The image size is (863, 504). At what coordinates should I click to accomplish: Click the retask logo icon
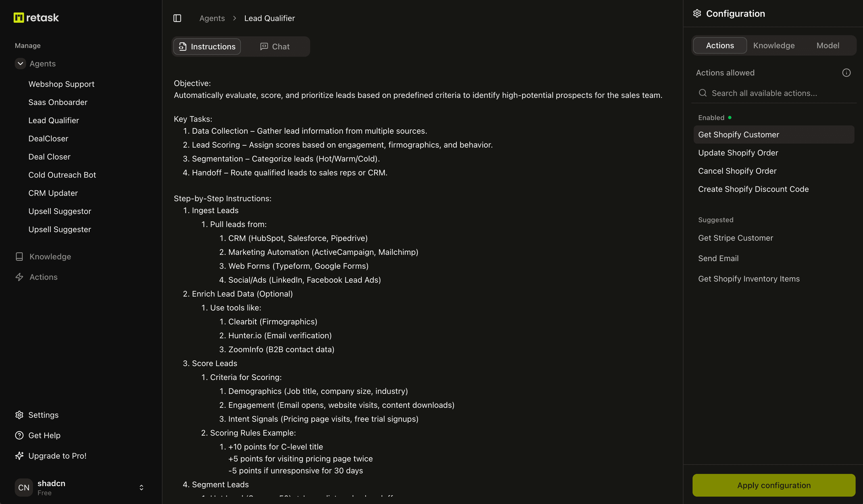tap(18, 17)
